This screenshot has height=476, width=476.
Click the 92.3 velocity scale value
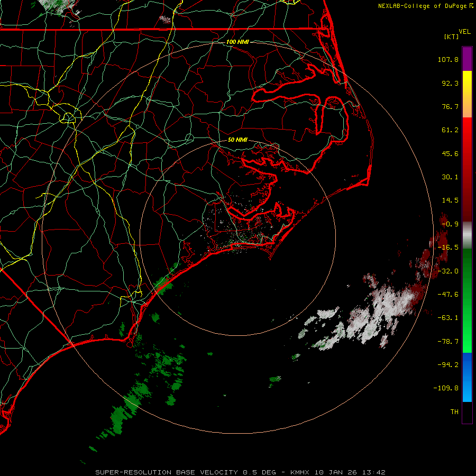450,83
